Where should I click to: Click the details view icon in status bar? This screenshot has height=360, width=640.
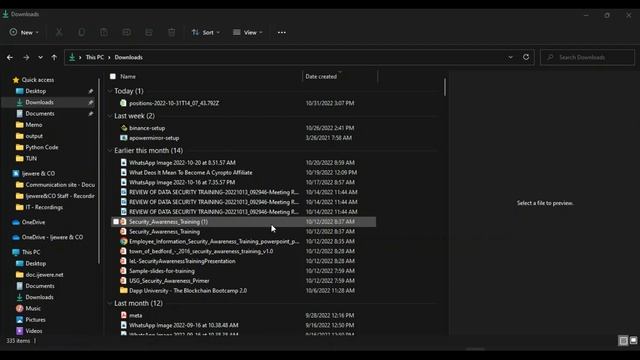click(623, 340)
